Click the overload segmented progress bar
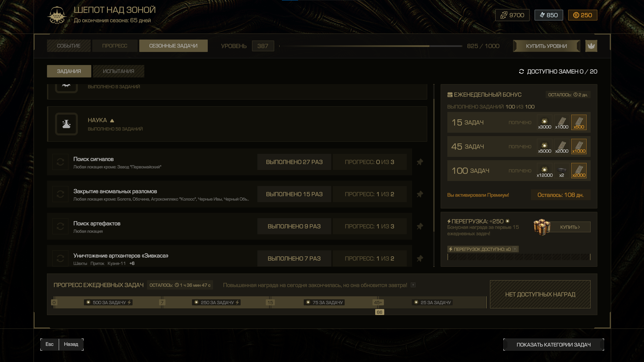The width and height of the screenshot is (644, 362). pyautogui.click(x=519, y=257)
